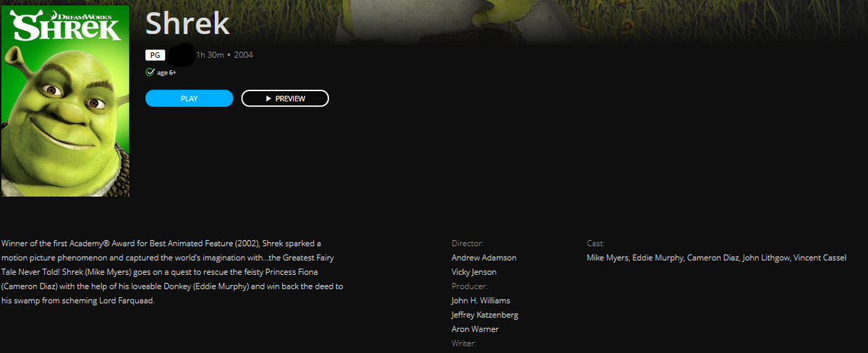The image size is (868, 353).
Task: Click the play triangle inside Preview
Action: (268, 98)
